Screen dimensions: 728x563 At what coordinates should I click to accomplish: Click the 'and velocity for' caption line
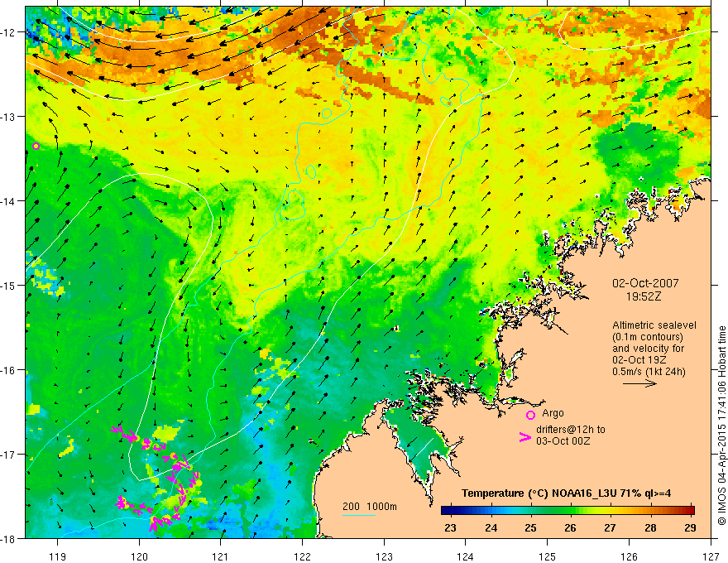pos(648,349)
